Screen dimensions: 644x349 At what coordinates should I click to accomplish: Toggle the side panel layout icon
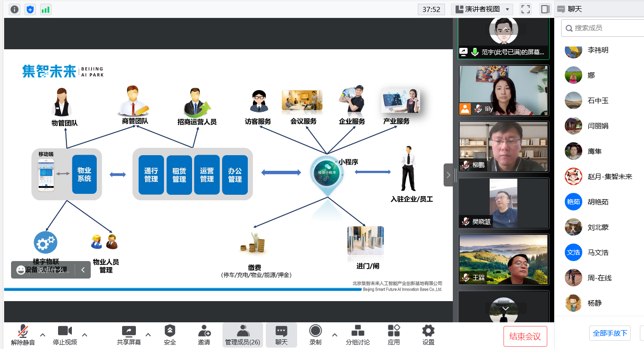pyautogui.click(x=545, y=9)
